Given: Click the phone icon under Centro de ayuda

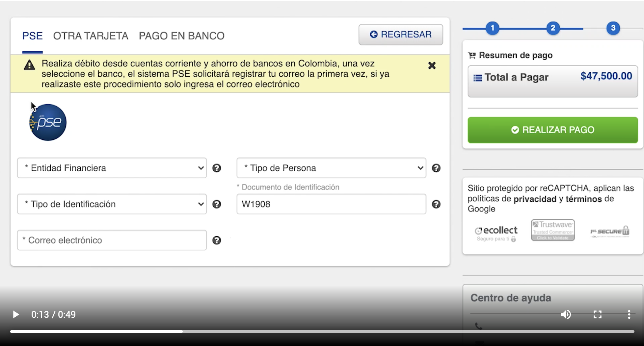Looking at the screenshot, I should (479, 326).
